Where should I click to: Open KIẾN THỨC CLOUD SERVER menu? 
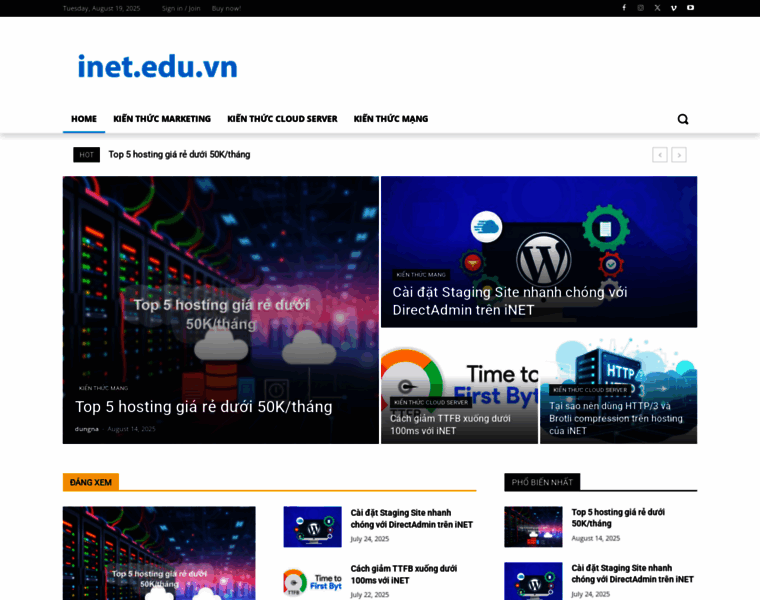point(282,119)
